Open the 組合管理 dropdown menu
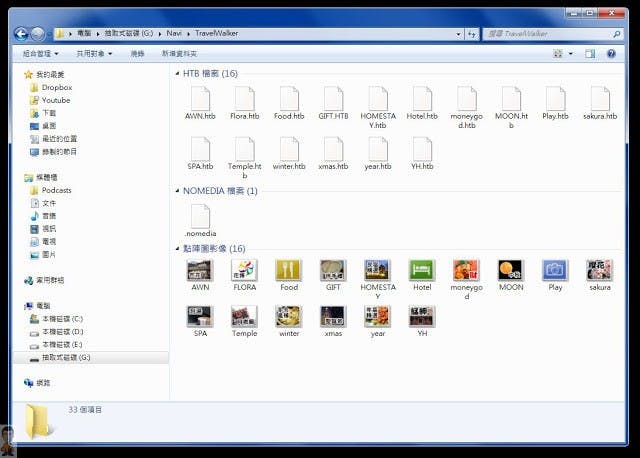The image size is (640, 458). 41,53
